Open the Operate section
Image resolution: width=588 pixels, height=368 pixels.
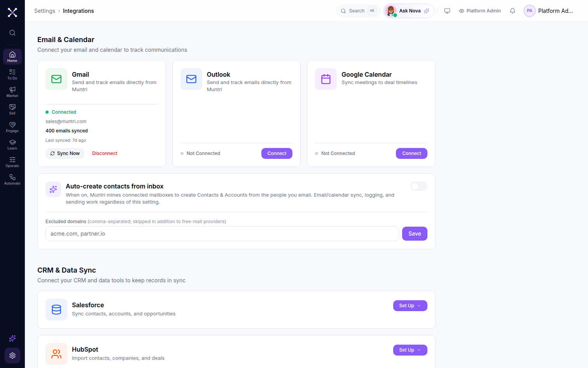point(12,162)
